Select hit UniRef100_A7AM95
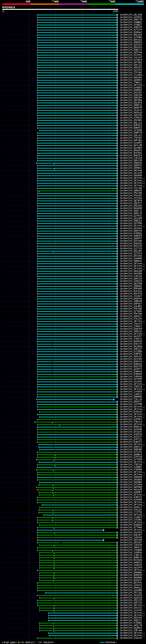Screen dimensions: 146x644 (x=131, y=500)
